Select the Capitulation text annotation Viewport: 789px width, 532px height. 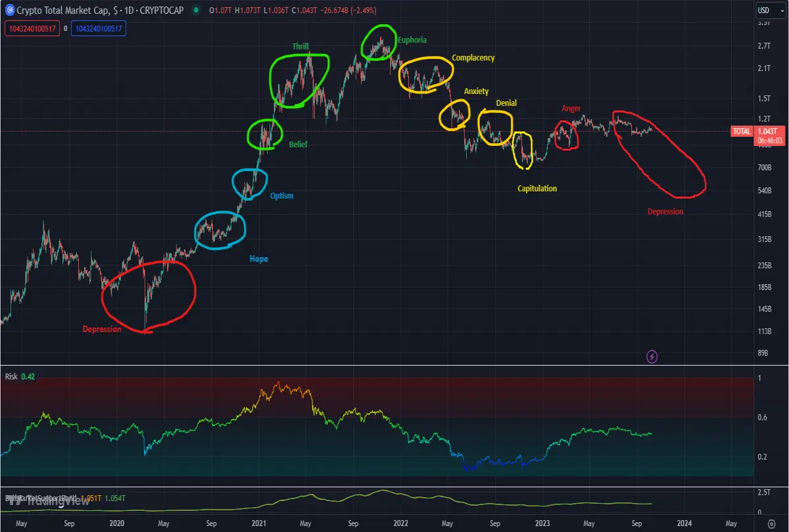[x=537, y=189]
